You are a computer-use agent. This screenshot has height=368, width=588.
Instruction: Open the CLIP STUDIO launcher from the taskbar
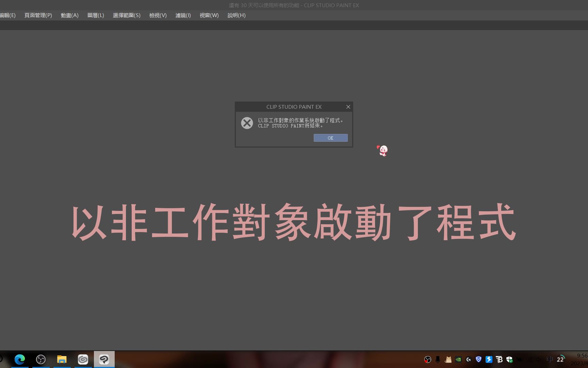pos(83,359)
